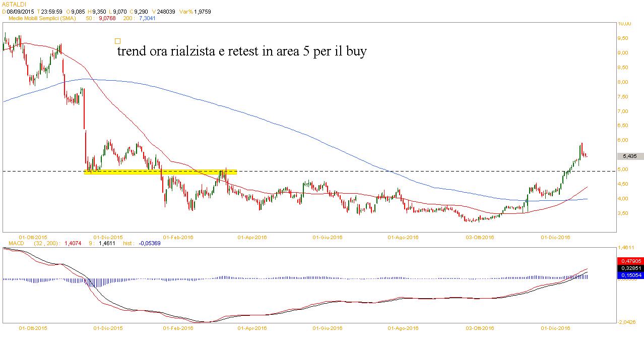
Task: Click the 01-Apr-2016 date on main chart axis
Action: coord(252,237)
